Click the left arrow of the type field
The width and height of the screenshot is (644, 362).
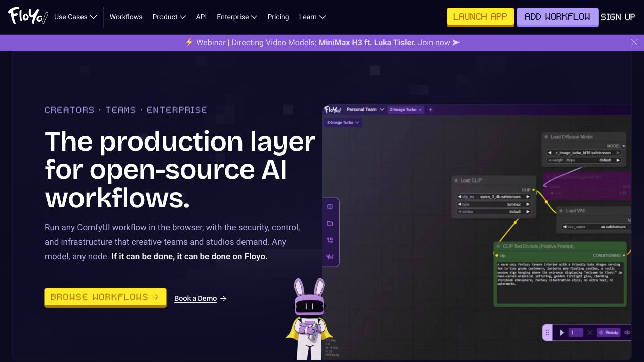click(460, 204)
